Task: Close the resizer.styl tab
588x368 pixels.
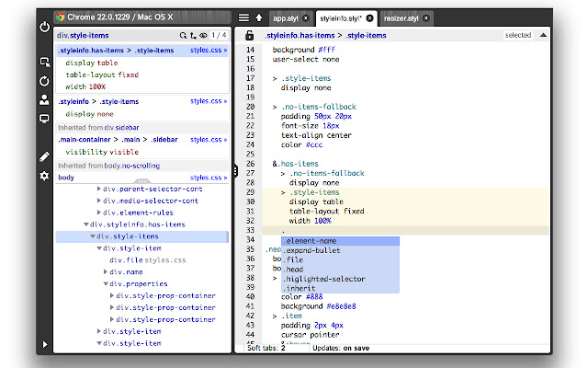Action: pyautogui.click(x=426, y=18)
